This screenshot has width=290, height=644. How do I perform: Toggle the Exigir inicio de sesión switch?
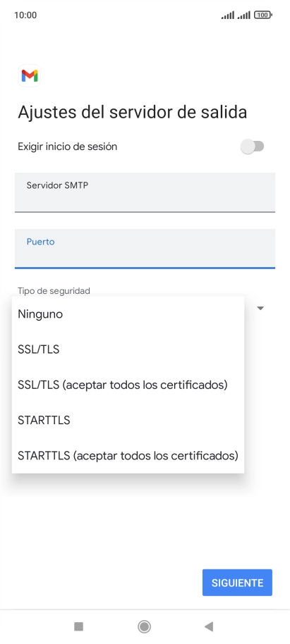tap(252, 147)
